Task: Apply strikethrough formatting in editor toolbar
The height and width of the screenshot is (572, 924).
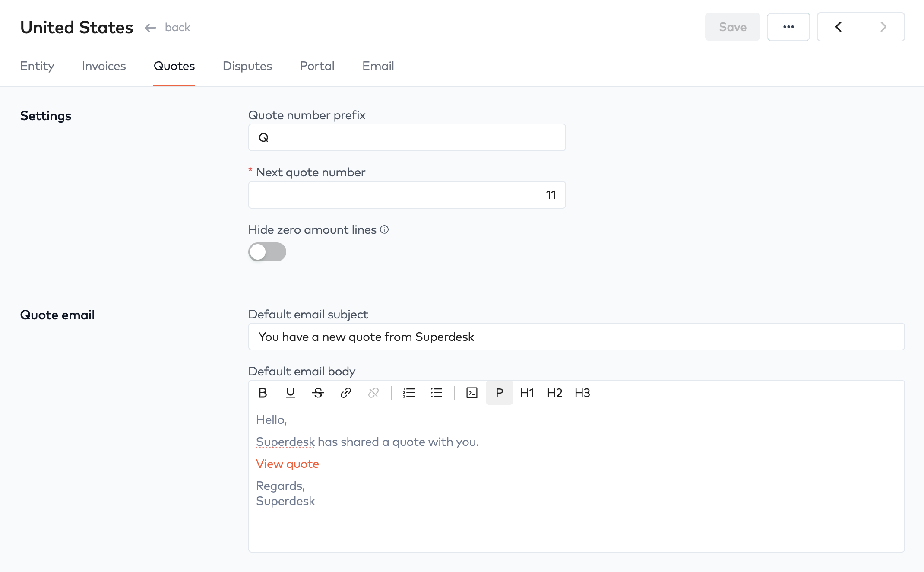Action: 318,393
